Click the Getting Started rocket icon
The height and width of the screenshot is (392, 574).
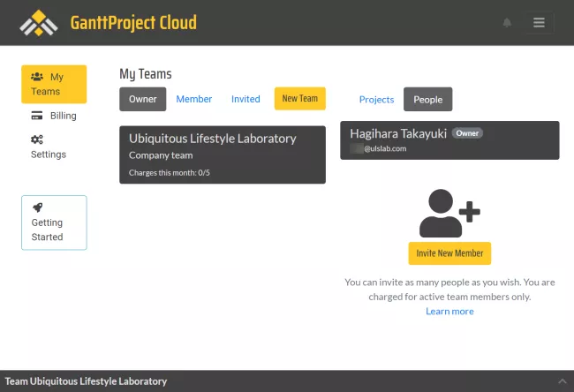click(x=38, y=207)
